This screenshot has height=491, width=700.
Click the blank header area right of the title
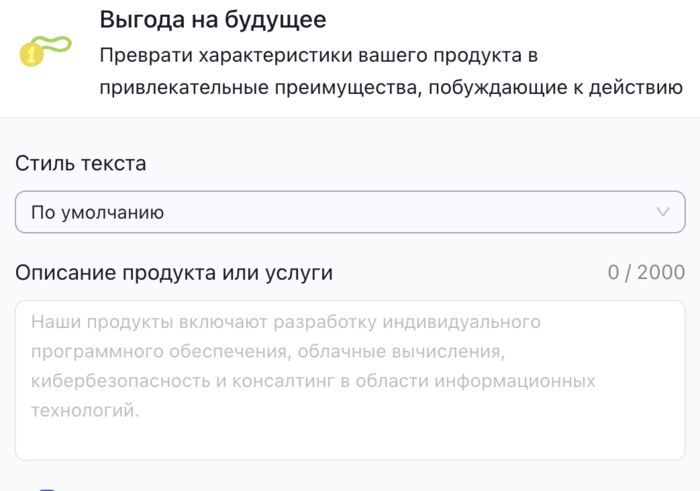coord(520,20)
